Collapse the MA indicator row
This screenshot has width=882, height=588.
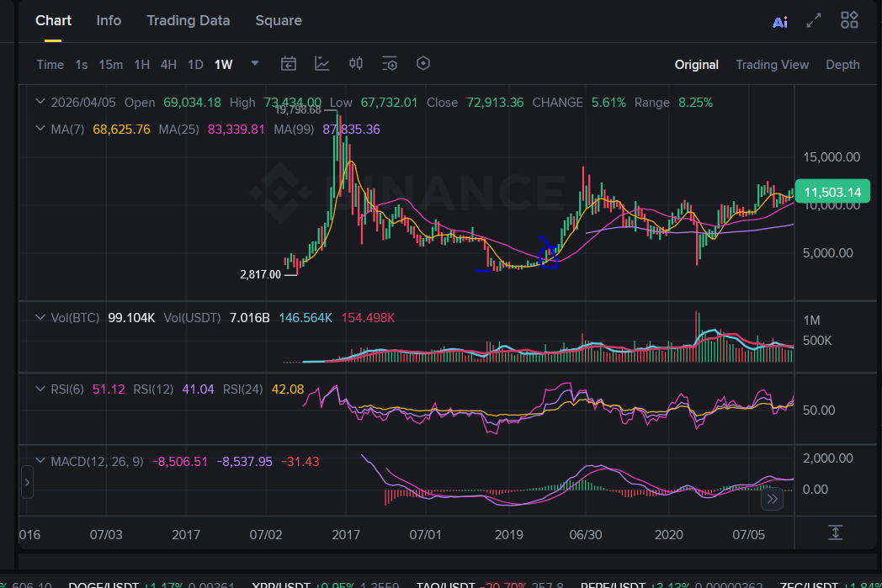pyautogui.click(x=40, y=129)
